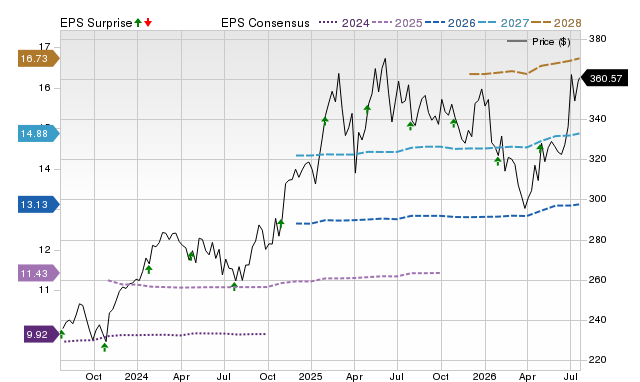Select the 2026 consensus legend entry
Image resolution: width=640 pixels, height=382 pixels.
(450, 23)
